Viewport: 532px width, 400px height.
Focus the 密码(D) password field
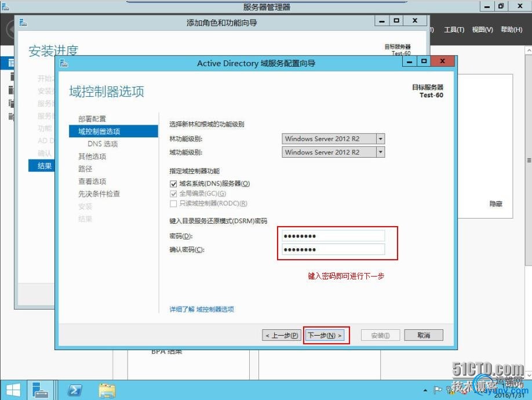[x=333, y=236]
